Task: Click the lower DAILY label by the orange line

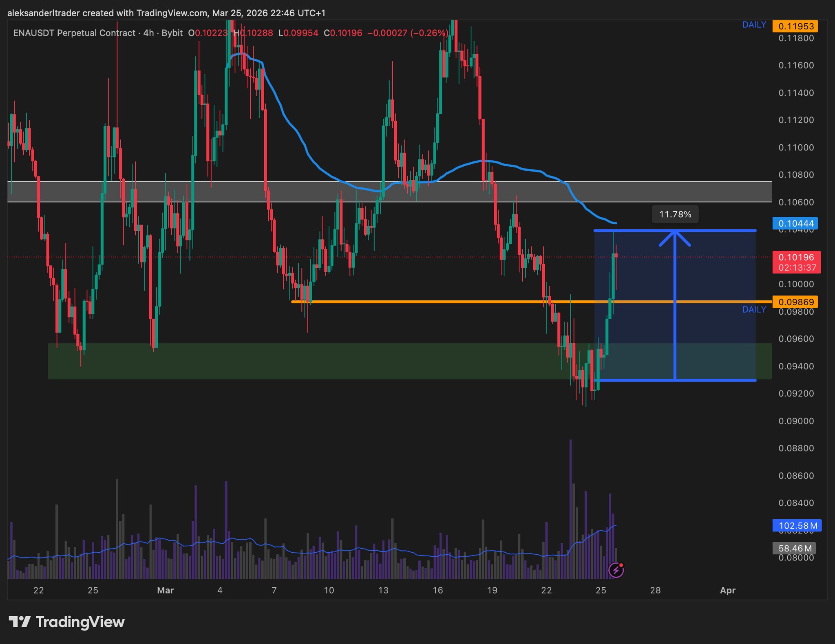Action: (754, 310)
